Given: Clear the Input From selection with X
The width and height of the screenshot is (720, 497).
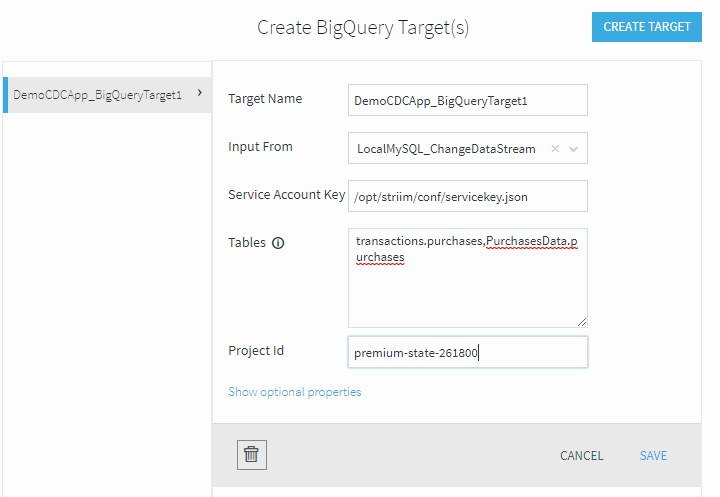Looking at the screenshot, I should pos(555,148).
